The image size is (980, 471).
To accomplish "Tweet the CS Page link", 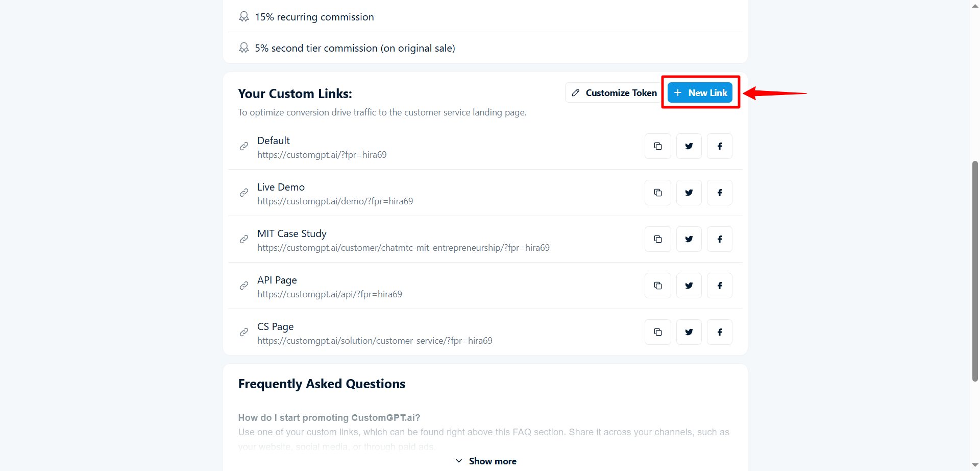I will pyautogui.click(x=689, y=332).
